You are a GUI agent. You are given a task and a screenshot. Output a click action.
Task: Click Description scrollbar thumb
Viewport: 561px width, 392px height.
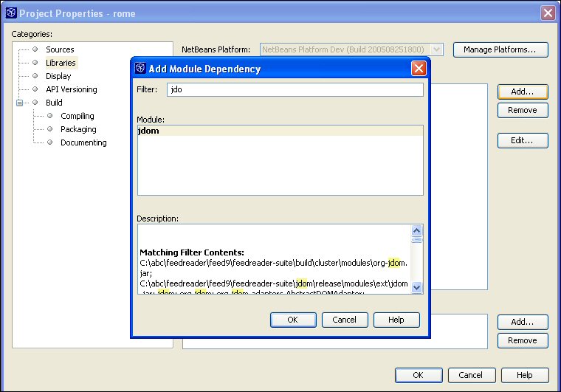[416, 239]
